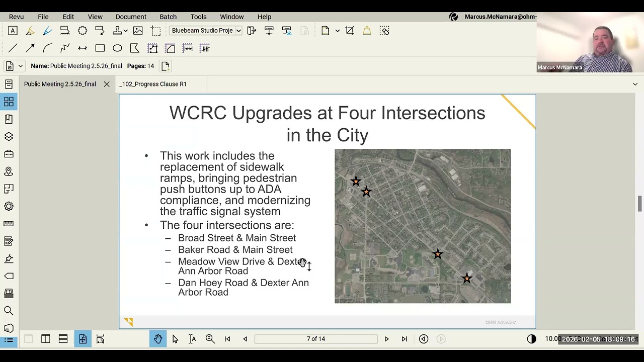Open the Layers panel in sidebar
Screen dimensions: 644x362
pyautogui.click(x=9, y=137)
